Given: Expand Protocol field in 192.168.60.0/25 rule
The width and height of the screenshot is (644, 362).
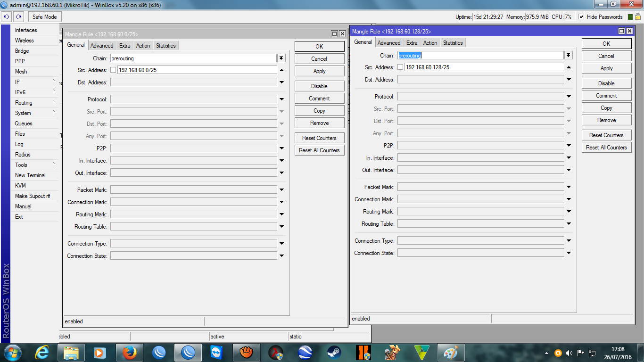Looking at the screenshot, I should click(281, 99).
